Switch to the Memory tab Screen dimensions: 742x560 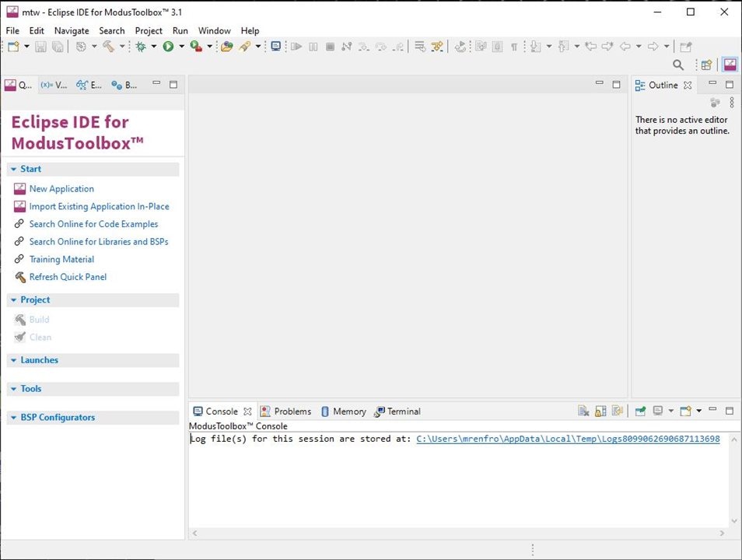[x=344, y=411]
